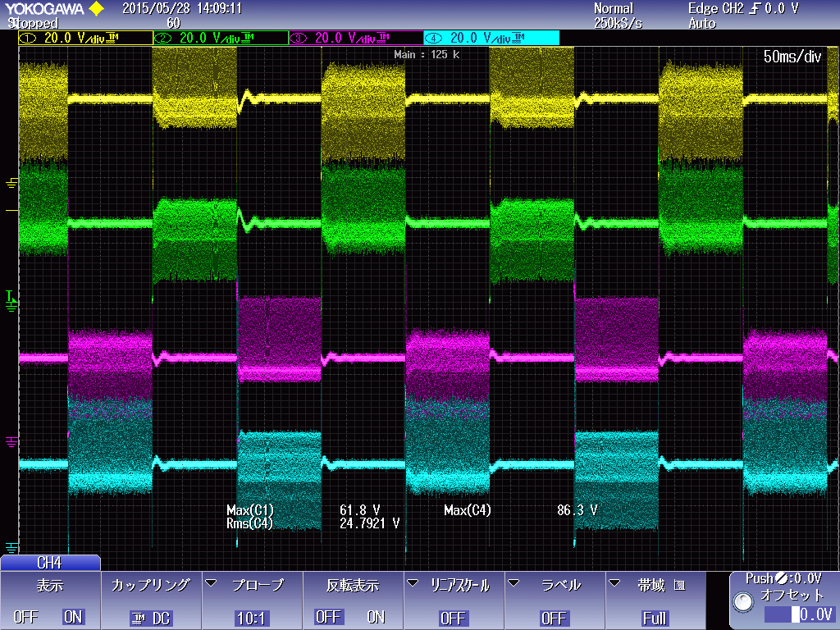840x630 pixels.
Task: Open the ラベル label menu
Action: [x=555, y=600]
